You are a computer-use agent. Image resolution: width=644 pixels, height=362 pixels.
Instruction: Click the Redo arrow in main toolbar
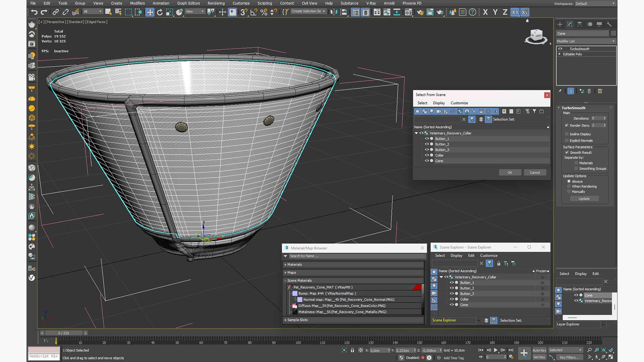click(x=44, y=12)
